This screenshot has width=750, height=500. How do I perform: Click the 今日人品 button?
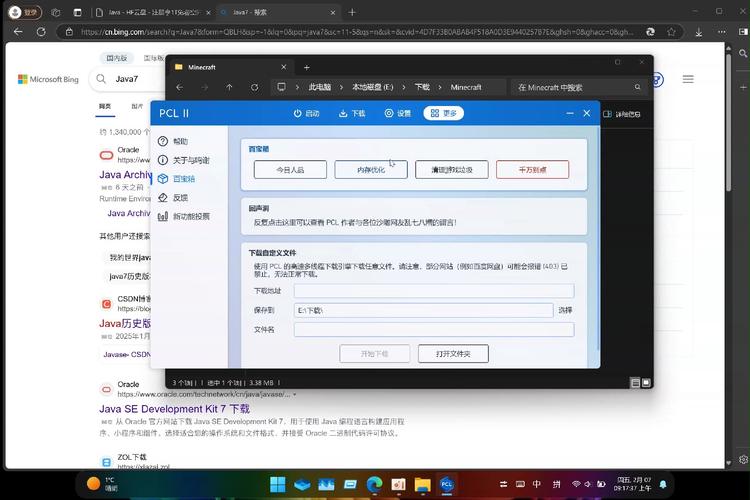tap(290, 170)
